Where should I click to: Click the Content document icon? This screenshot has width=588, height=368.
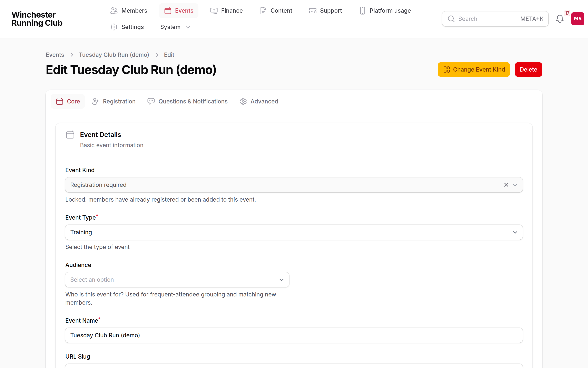(263, 11)
